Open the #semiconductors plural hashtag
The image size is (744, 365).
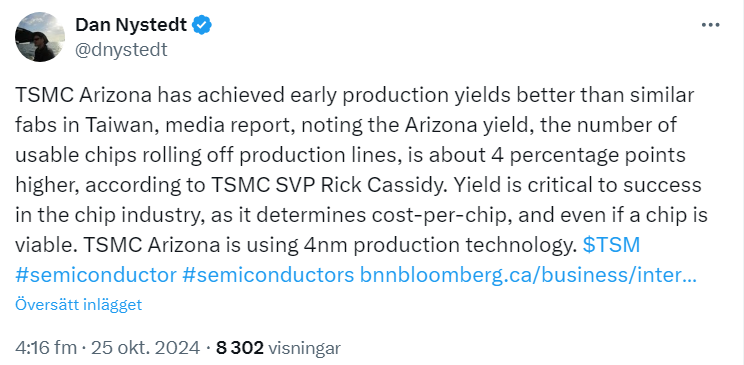point(268,275)
